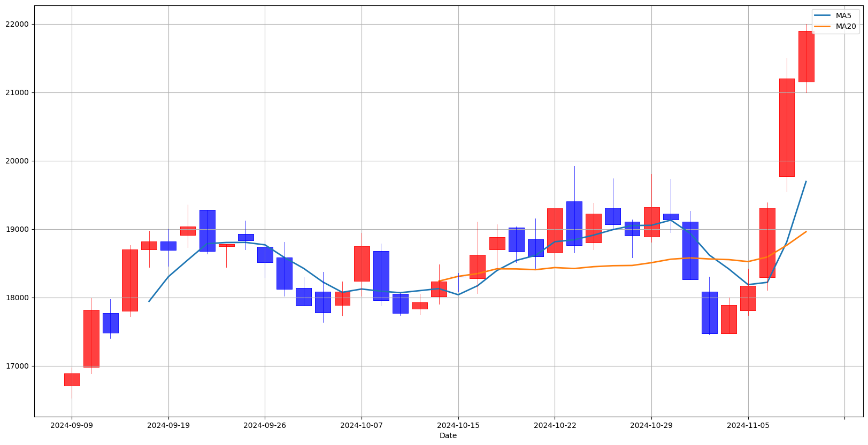Click the final endpoint of the blue MA5 line
The height and width of the screenshot is (445, 868).
tap(806, 182)
